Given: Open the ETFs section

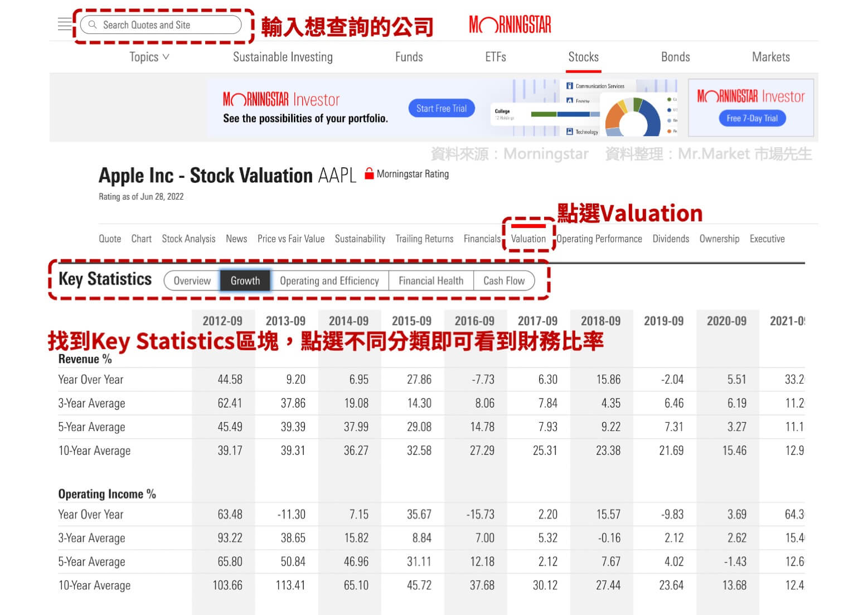Looking at the screenshot, I should pyautogui.click(x=496, y=57).
